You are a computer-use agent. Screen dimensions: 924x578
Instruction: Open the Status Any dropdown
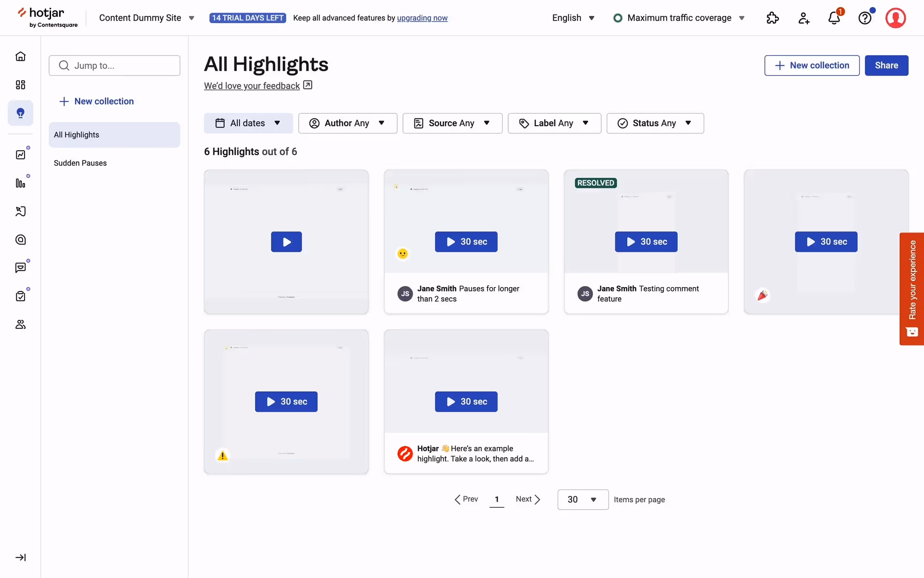click(654, 123)
